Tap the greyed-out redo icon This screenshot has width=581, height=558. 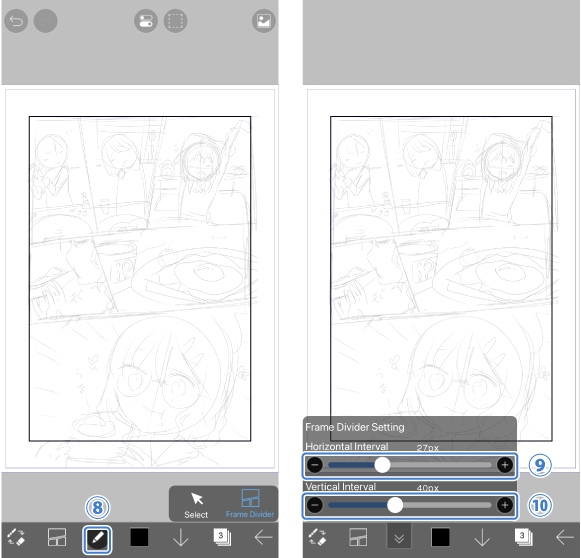(x=46, y=21)
